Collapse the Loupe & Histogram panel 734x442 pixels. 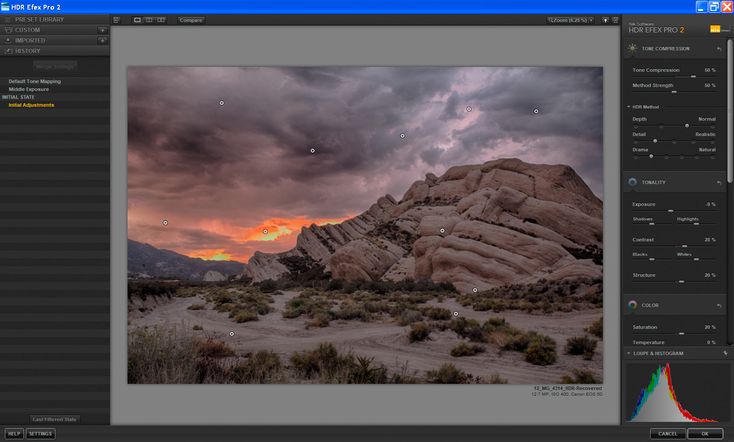(629, 353)
